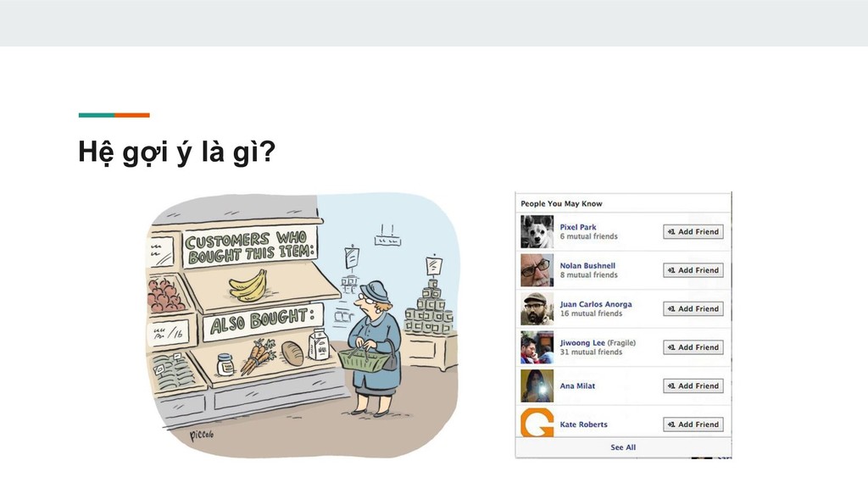
Task: Click Ana Milat name link
Action: 577,386
